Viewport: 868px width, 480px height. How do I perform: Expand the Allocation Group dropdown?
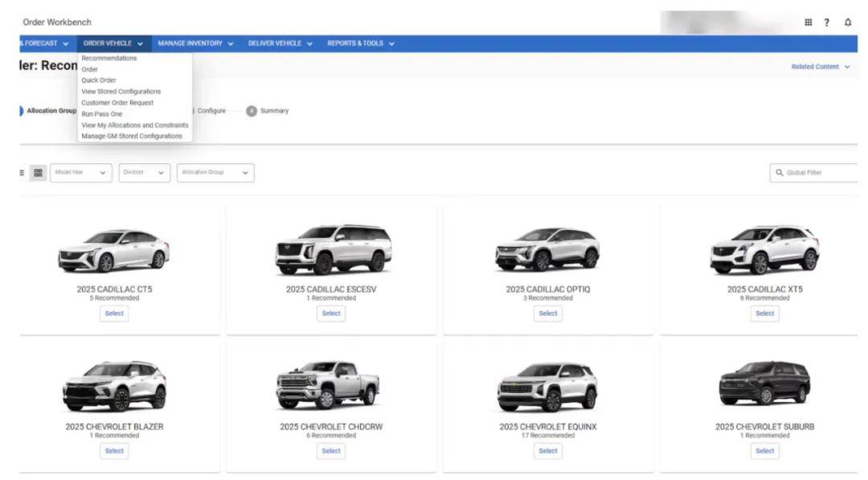click(215, 173)
